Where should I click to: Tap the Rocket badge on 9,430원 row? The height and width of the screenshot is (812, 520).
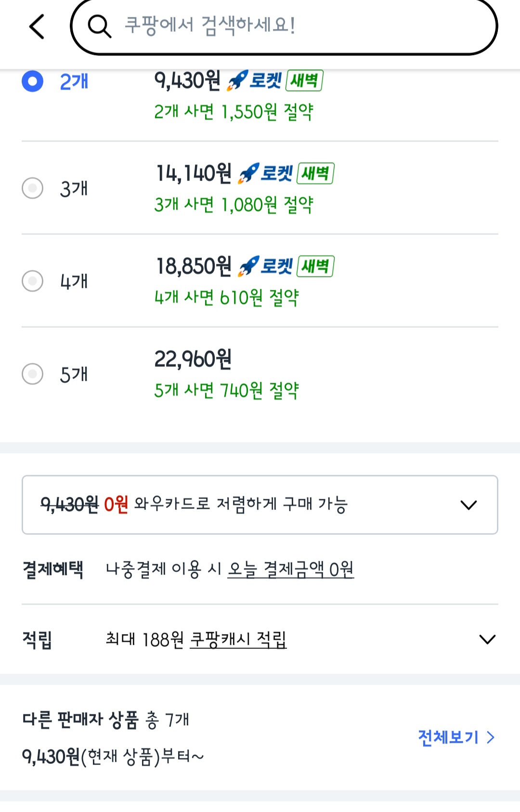pos(254,80)
